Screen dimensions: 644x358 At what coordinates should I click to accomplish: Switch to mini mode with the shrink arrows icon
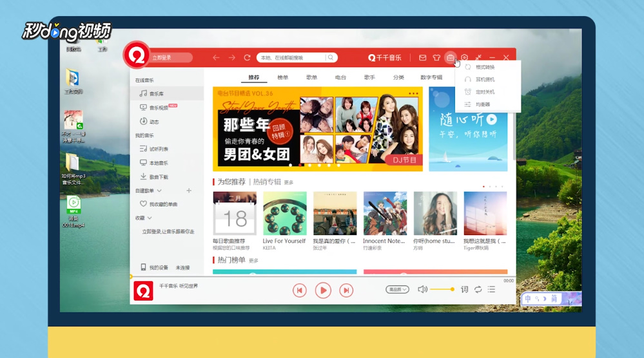478,58
